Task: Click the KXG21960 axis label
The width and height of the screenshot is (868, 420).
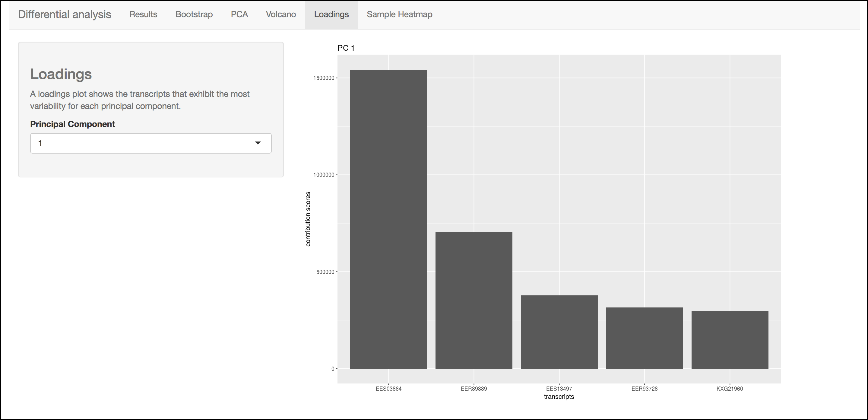Action: [730, 389]
